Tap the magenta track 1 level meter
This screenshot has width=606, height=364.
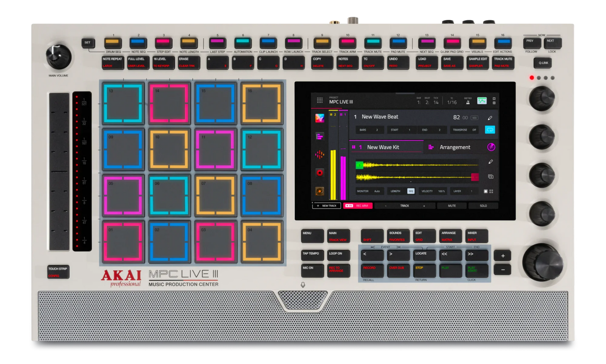click(343, 178)
